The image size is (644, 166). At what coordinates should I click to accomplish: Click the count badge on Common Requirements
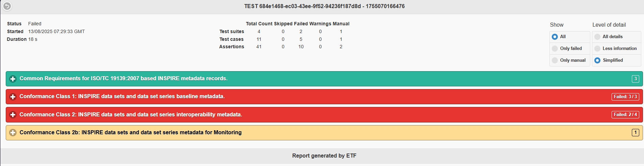point(635,79)
